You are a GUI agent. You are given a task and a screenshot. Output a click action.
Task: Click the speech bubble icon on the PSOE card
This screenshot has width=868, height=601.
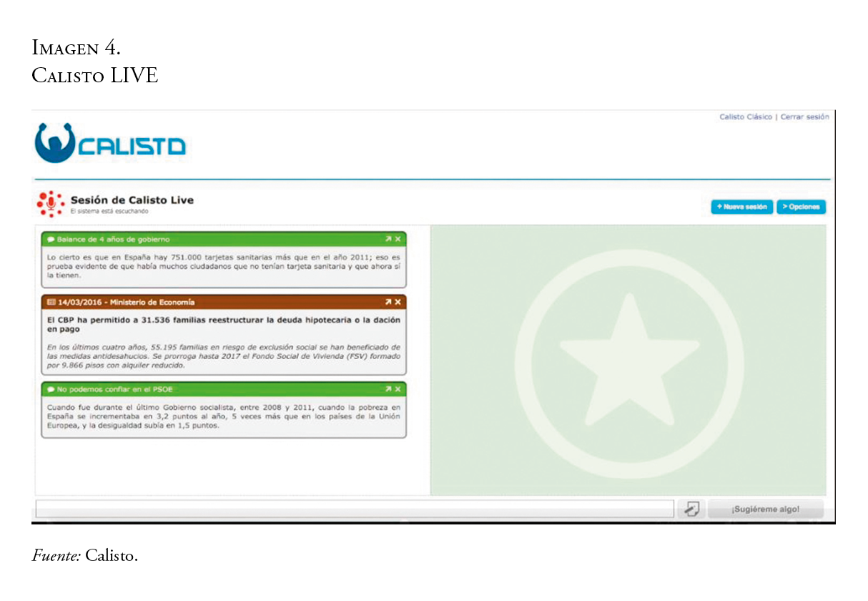pos(51,389)
